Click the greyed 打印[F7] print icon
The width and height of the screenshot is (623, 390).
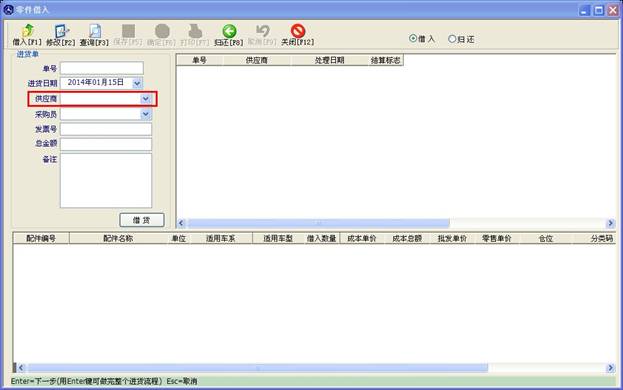coord(195,31)
